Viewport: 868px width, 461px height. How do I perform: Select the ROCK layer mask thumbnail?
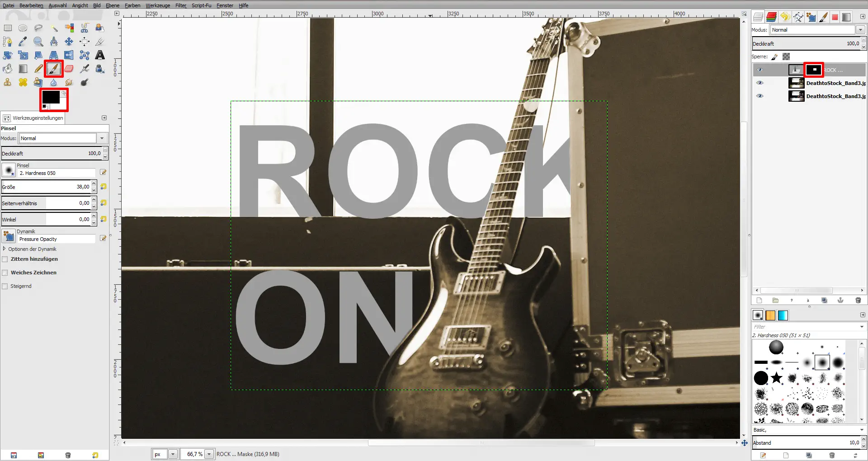pyautogui.click(x=814, y=70)
